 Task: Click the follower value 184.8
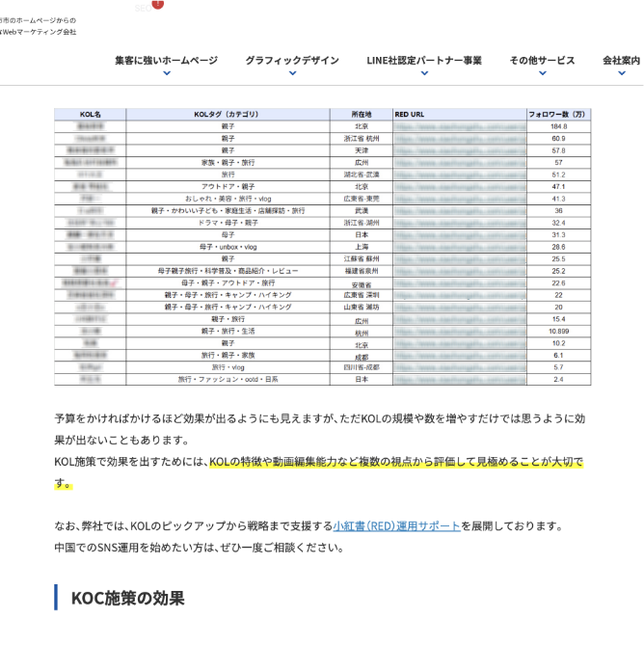pyautogui.click(x=558, y=126)
